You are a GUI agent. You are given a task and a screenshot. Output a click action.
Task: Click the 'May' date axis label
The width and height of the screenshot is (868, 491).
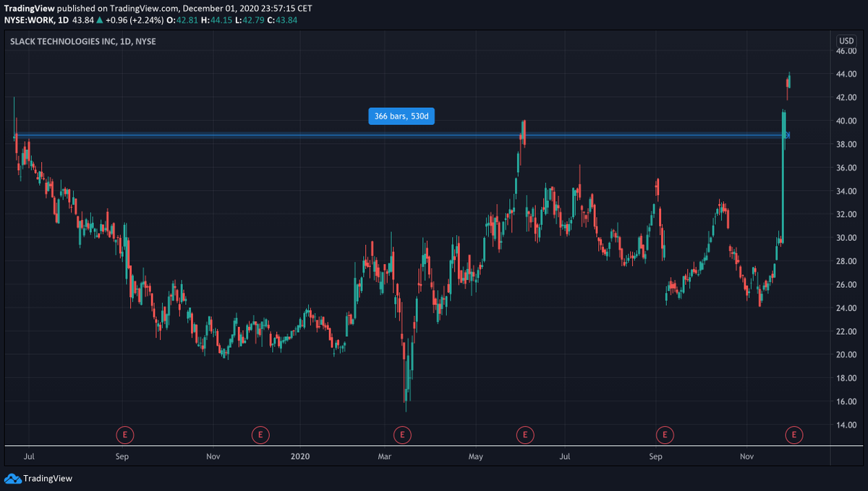click(x=475, y=456)
